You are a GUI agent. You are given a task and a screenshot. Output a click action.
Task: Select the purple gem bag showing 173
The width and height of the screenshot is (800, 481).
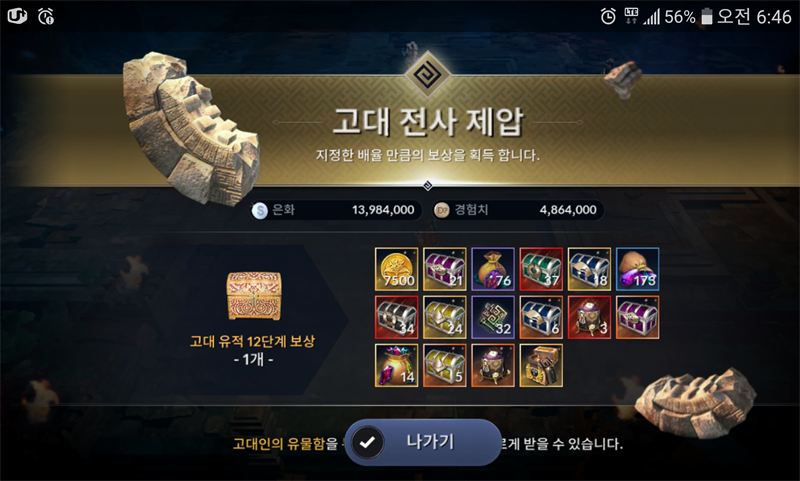coord(638,269)
